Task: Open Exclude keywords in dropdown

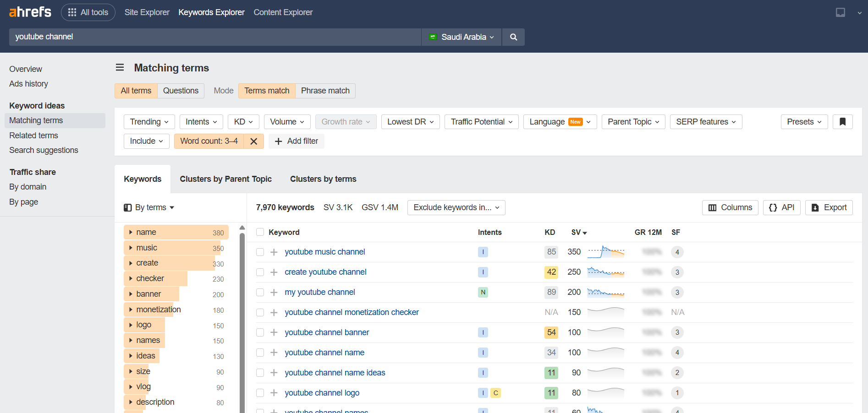Action: [456, 208]
